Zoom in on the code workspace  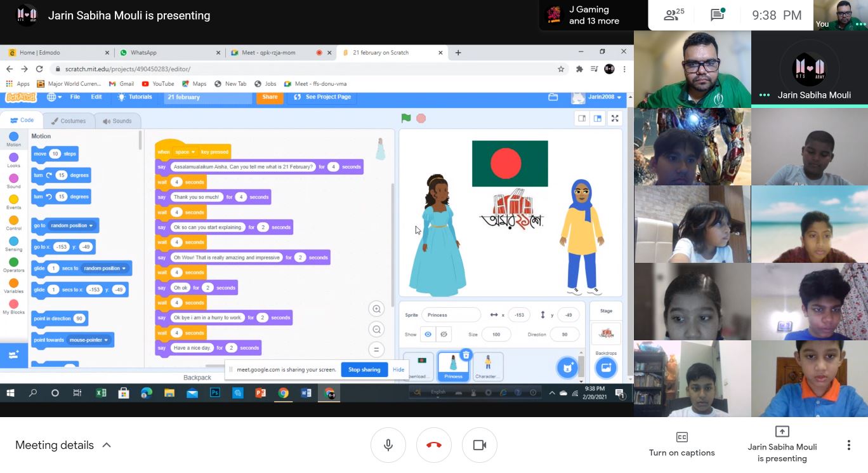pos(376,309)
